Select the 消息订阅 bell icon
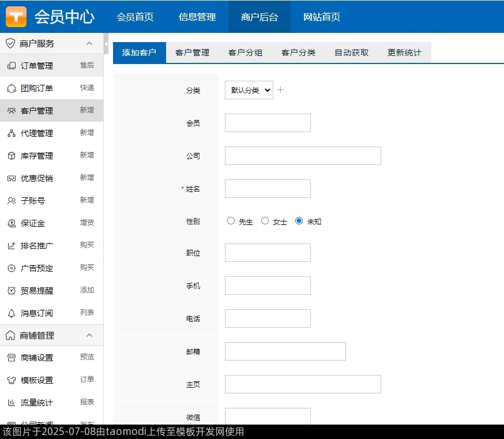This screenshot has width=504, height=439. tap(12, 313)
